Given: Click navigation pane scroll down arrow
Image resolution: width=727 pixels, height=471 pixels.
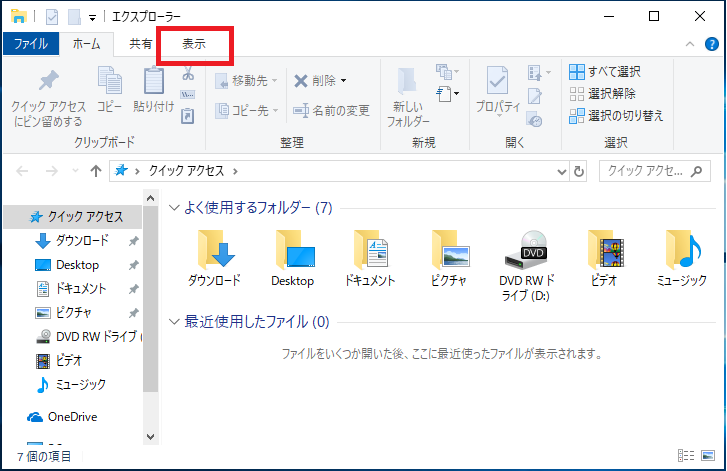Looking at the screenshot, I should tap(151, 436).
